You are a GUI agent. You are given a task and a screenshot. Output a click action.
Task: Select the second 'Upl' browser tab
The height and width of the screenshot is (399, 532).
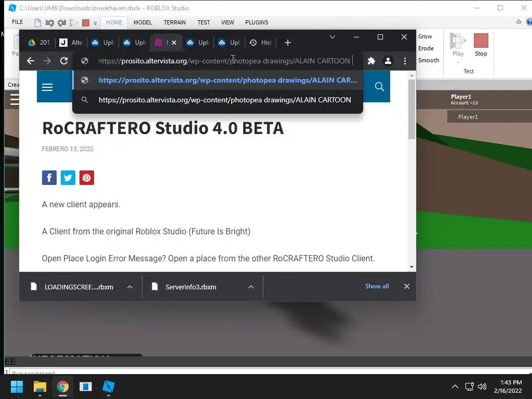pyautogui.click(x=135, y=43)
